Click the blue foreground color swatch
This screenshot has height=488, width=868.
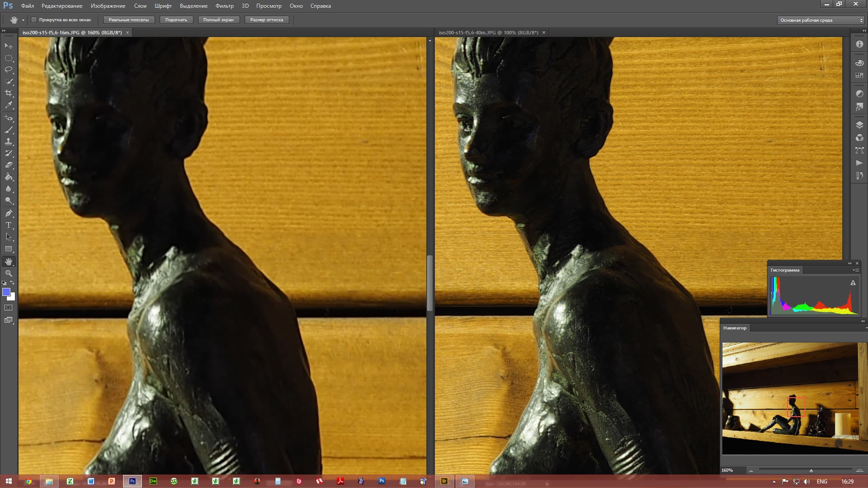pos(6,292)
